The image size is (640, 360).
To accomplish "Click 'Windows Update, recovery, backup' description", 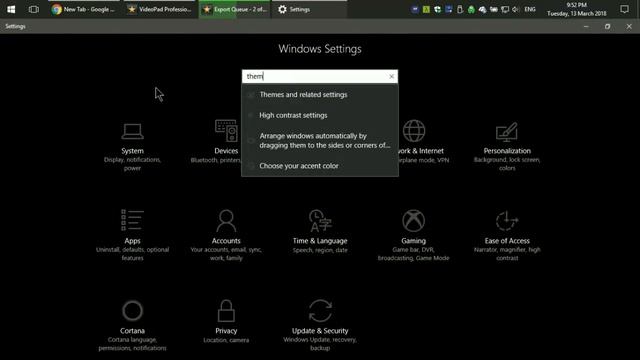I will (320, 344).
